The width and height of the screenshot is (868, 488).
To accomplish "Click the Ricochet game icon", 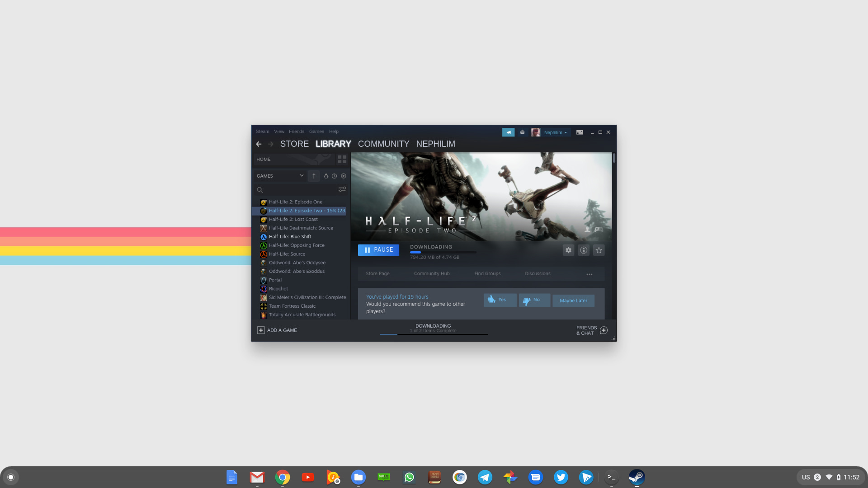I will (264, 289).
